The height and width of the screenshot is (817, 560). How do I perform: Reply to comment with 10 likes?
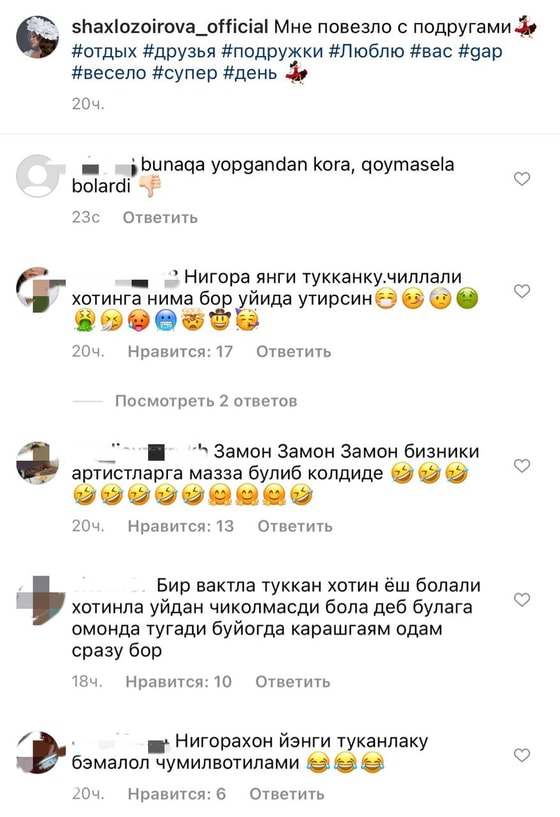[x=293, y=682]
